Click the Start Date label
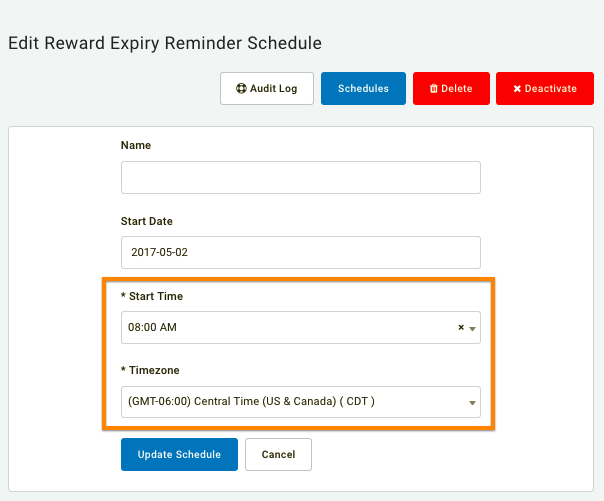This screenshot has height=501, width=604. click(147, 221)
